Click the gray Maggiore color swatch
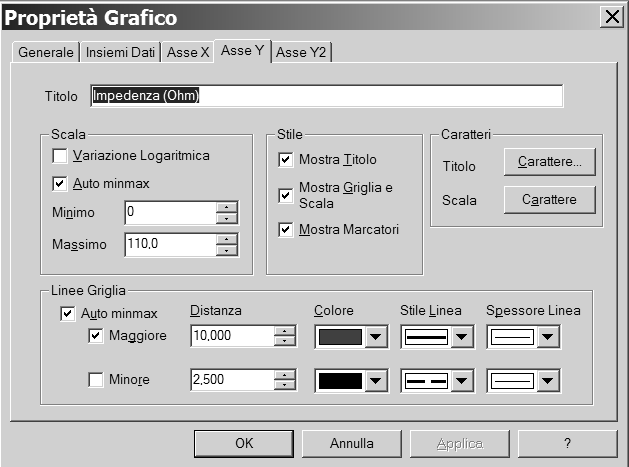Screen dimensions: 629x467 click(340, 337)
